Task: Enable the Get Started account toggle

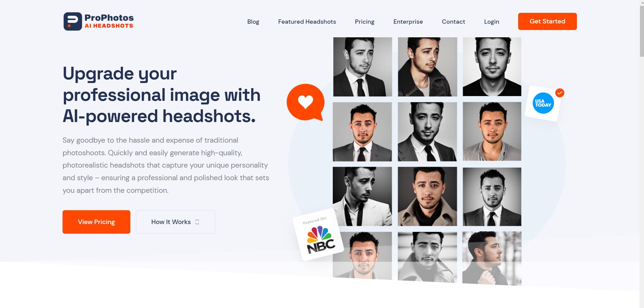Action: pyautogui.click(x=547, y=21)
